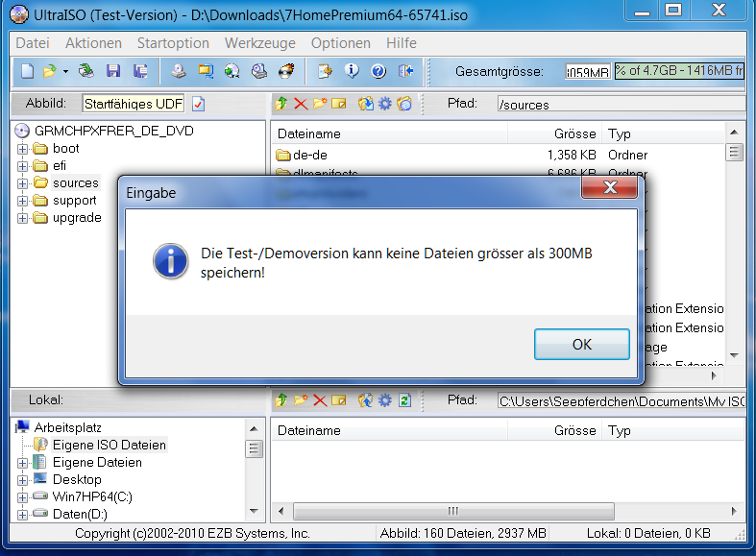
Task: Click the Help question mark icon
Action: coord(378,71)
